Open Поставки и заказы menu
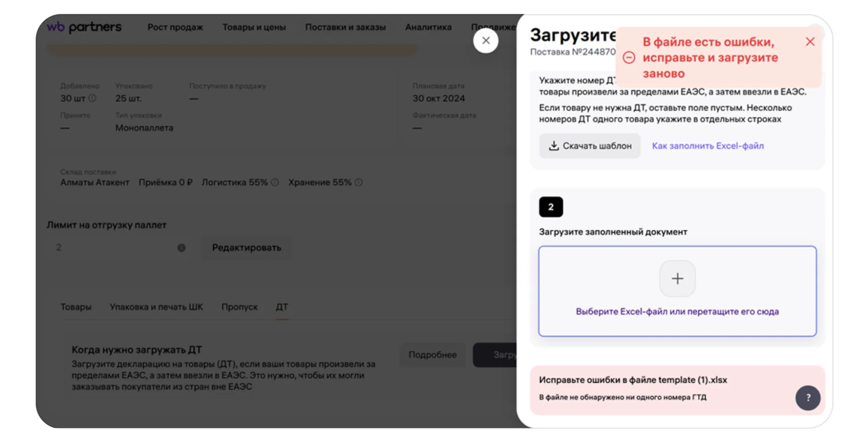Image resolution: width=868 pixels, height=442 pixels. point(345,27)
